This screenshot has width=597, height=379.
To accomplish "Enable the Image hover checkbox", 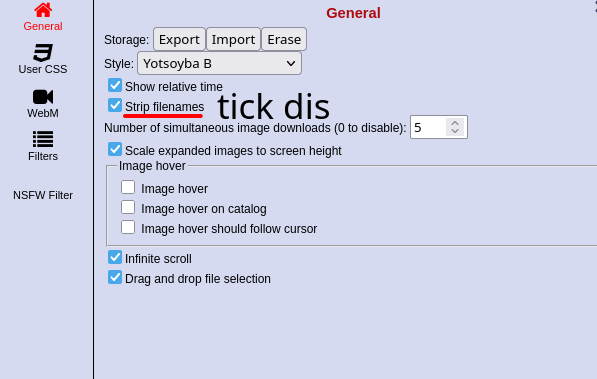I will 128,187.
